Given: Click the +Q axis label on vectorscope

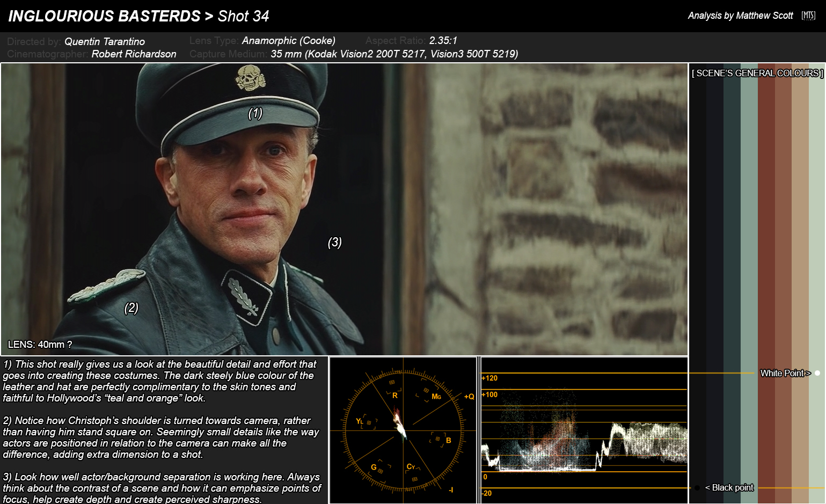Looking at the screenshot, I should coord(469,397).
